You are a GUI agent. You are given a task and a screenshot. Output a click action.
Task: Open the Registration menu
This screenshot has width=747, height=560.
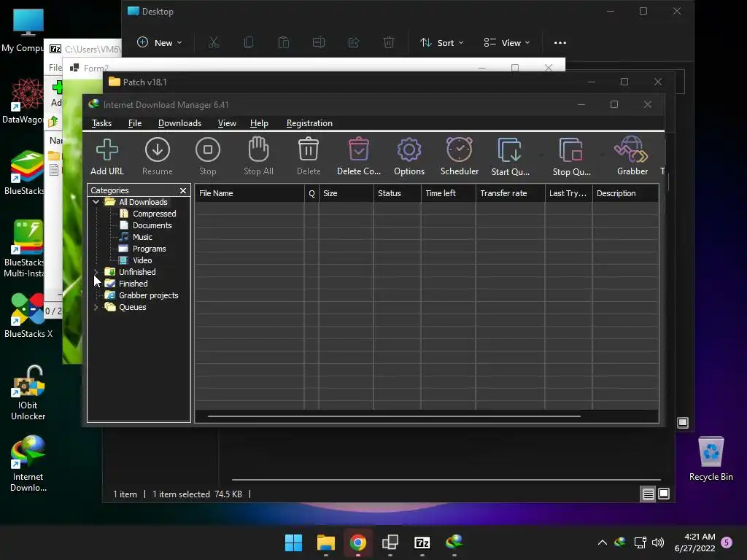click(x=309, y=123)
